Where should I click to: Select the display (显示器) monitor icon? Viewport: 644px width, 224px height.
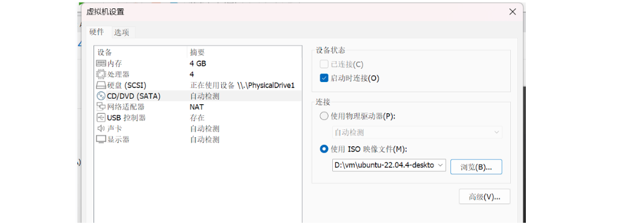101,140
